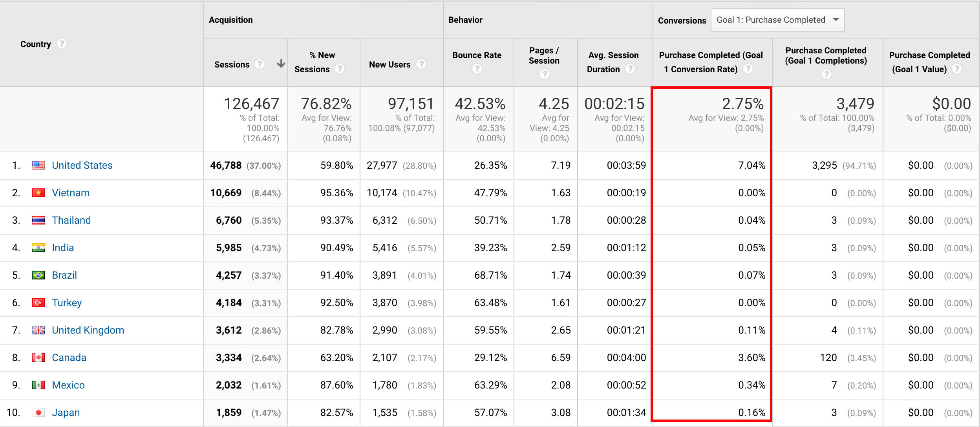This screenshot has width=980, height=427.
Task: Open the Canada country link
Action: tap(69, 358)
